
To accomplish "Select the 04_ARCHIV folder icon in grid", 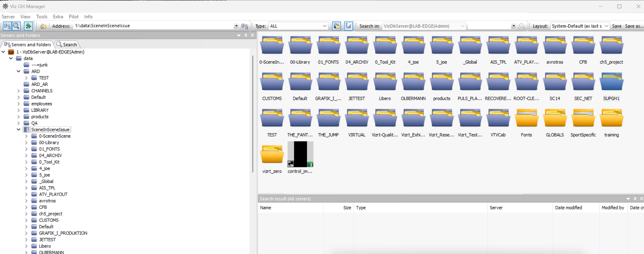I will tap(356, 46).
